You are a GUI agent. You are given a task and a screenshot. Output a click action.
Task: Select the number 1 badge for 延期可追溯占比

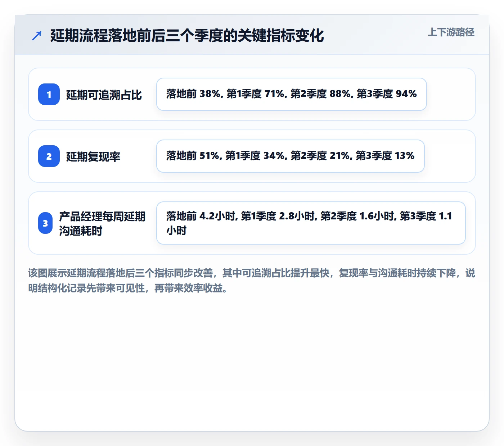point(49,94)
